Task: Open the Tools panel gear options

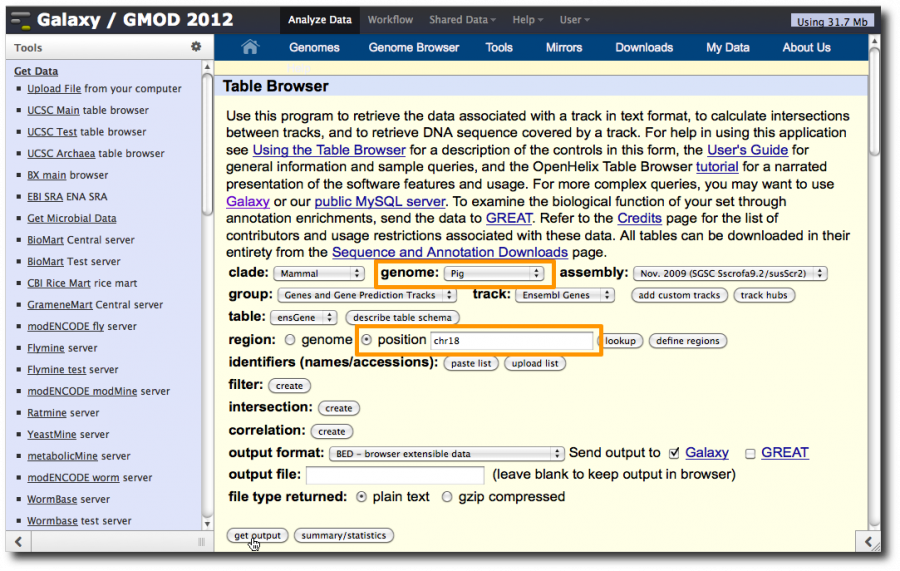Action: point(196,46)
